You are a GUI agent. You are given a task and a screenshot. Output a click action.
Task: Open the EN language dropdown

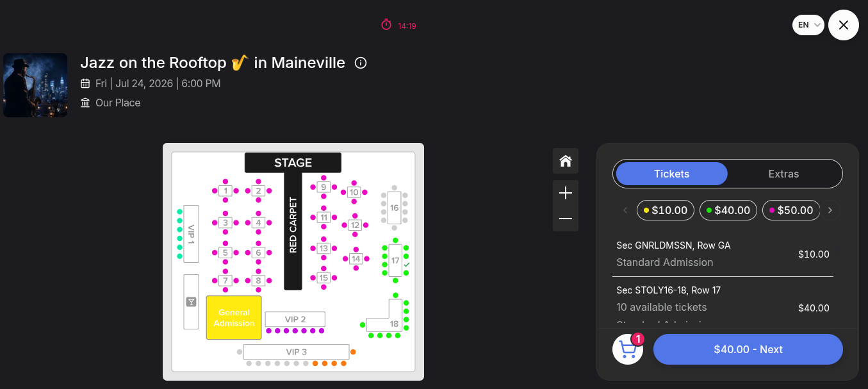pyautogui.click(x=808, y=25)
